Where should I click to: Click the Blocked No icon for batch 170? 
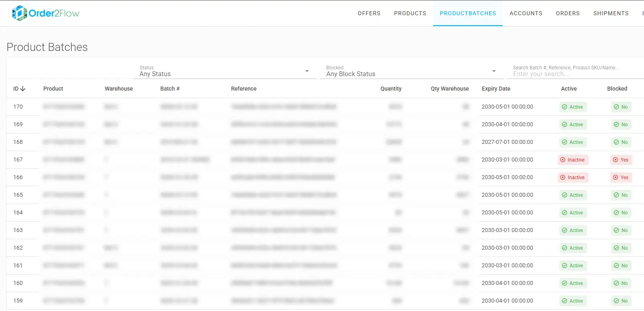coord(616,107)
